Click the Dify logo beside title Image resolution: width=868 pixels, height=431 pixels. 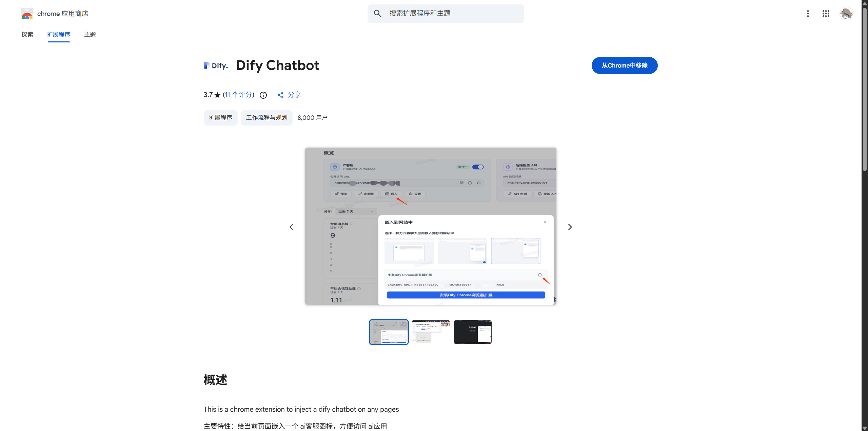point(216,65)
